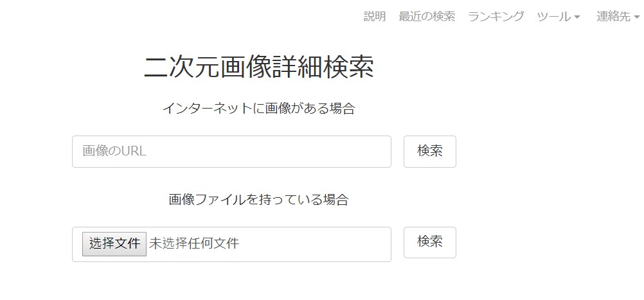Expand the 連絡先 dropdown menu

pos(618,17)
